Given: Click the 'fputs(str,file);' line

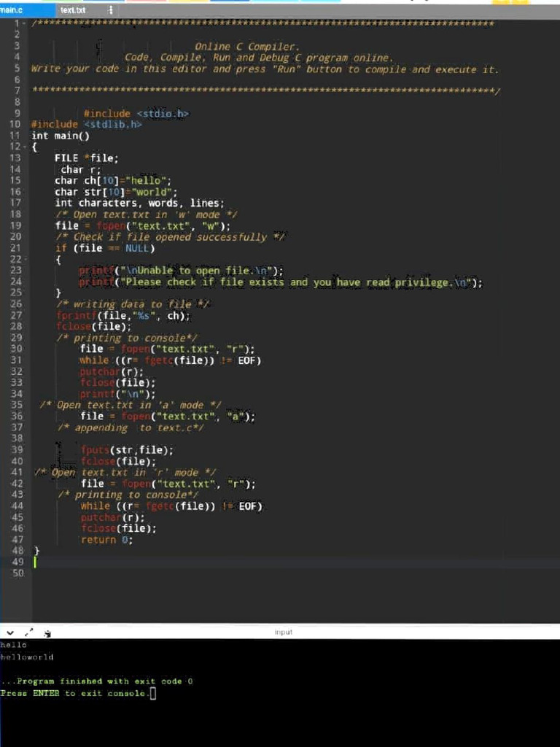Looking at the screenshot, I should click(x=127, y=449).
